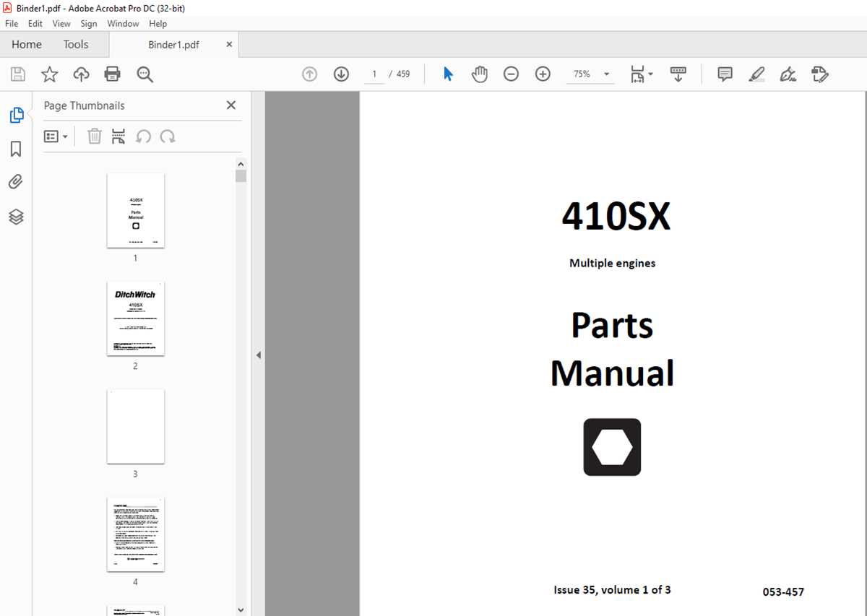Zoom in with the plus icon
867x616 pixels.
tap(543, 74)
